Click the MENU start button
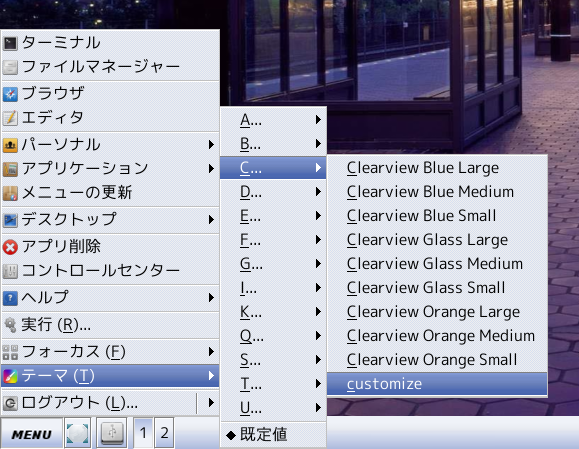This screenshot has height=449, width=579. tap(31, 433)
